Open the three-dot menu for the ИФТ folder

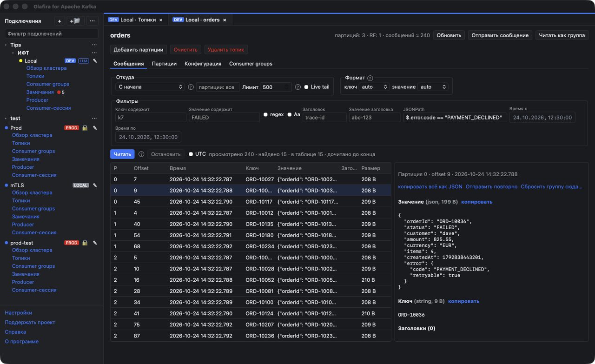[94, 53]
